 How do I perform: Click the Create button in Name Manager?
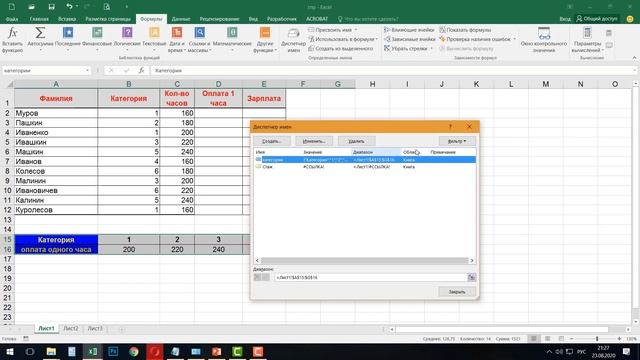pyautogui.click(x=271, y=141)
